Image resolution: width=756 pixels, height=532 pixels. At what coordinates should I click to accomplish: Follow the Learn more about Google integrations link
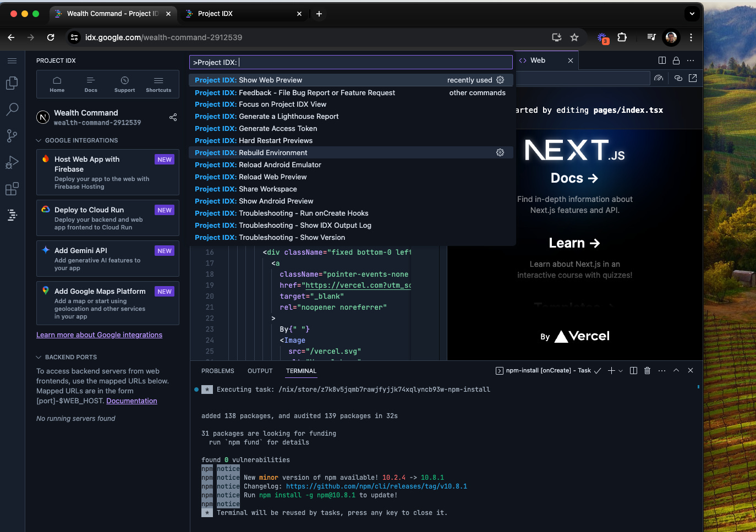[99, 334]
